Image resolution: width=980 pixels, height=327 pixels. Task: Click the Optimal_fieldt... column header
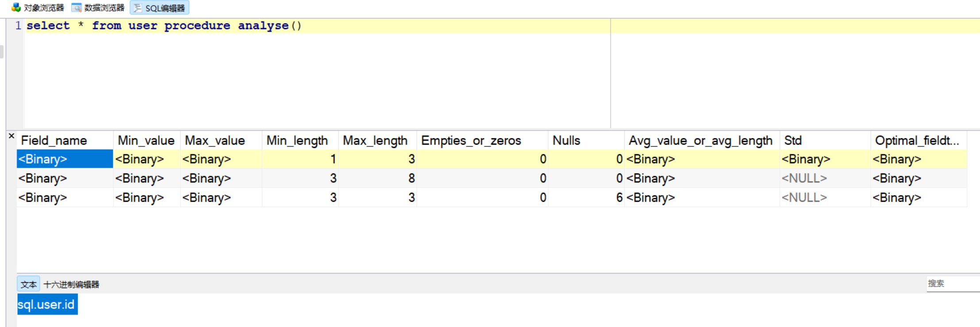pos(919,140)
